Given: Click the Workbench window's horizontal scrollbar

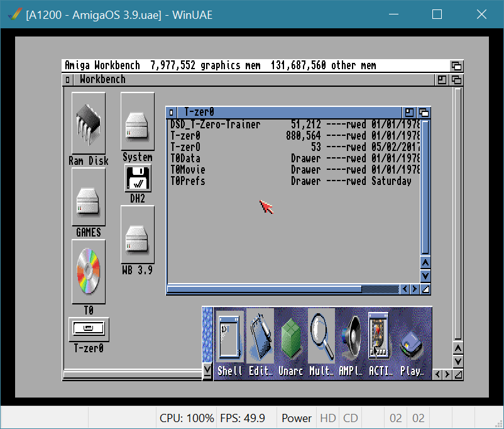Looking at the screenshot, I should coord(133,375).
